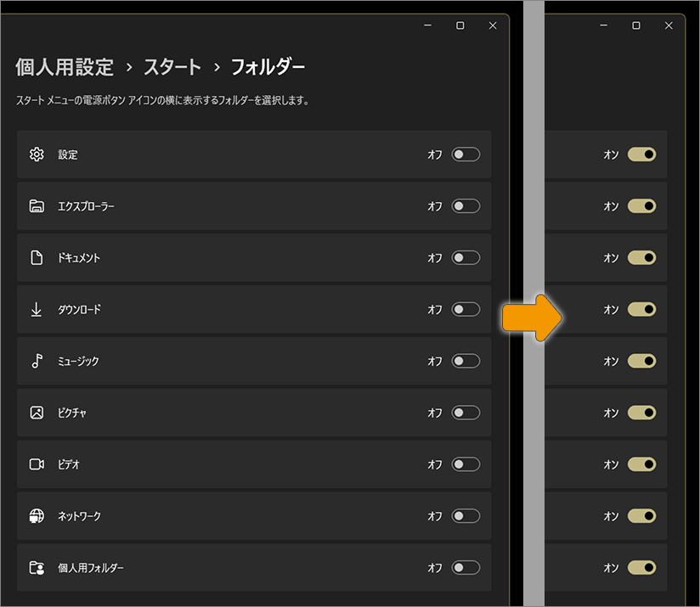The image size is (700, 607).
Task: Turn off seventh row toggle in right window
Action: [641, 464]
